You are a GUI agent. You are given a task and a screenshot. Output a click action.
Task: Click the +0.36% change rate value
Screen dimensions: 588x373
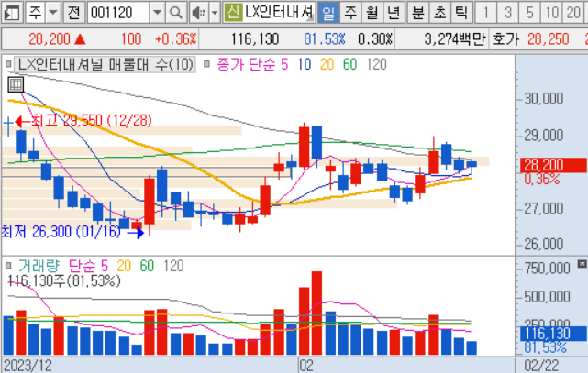pyautogui.click(x=175, y=38)
